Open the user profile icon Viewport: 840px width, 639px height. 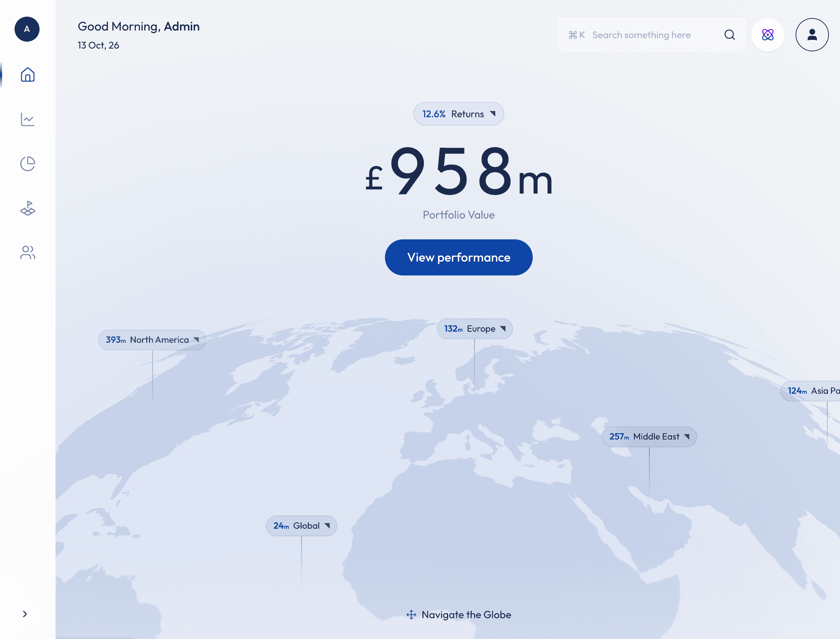click(x=812, y=35)
